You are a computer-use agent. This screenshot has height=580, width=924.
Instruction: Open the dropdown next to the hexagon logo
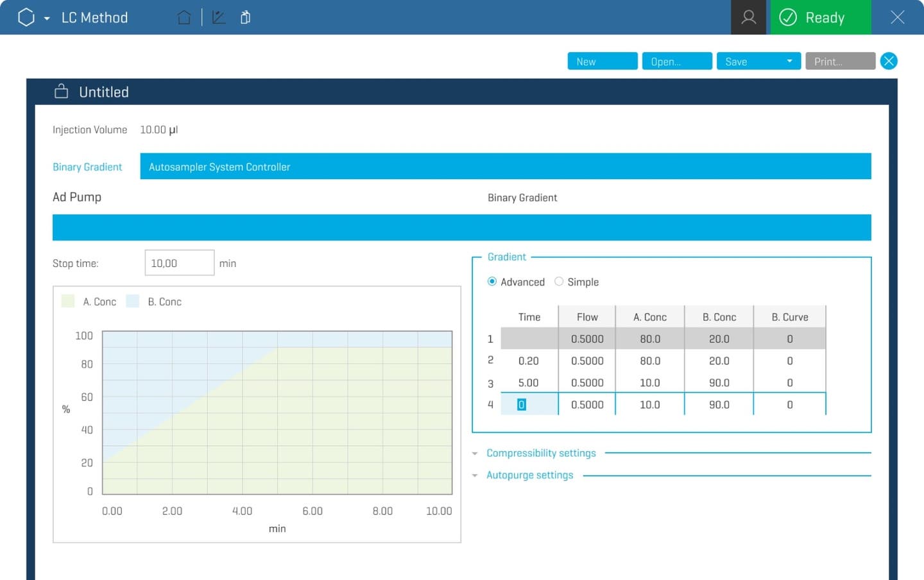pyautogui.click(x=45, y=17)
